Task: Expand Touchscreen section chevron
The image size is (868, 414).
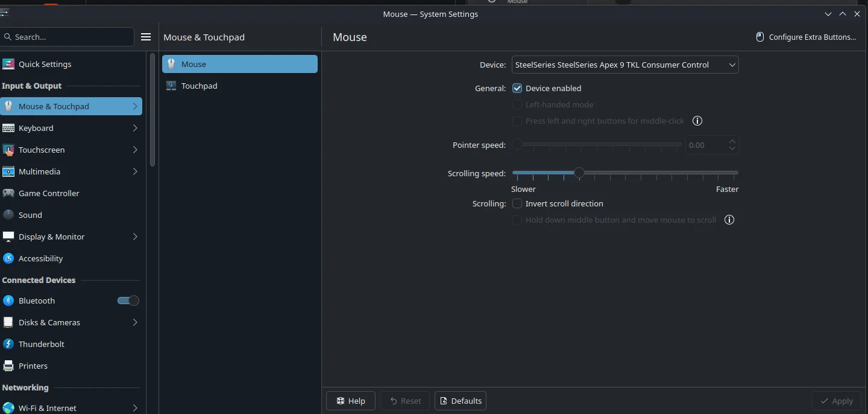Action: (x=135, y=150)
